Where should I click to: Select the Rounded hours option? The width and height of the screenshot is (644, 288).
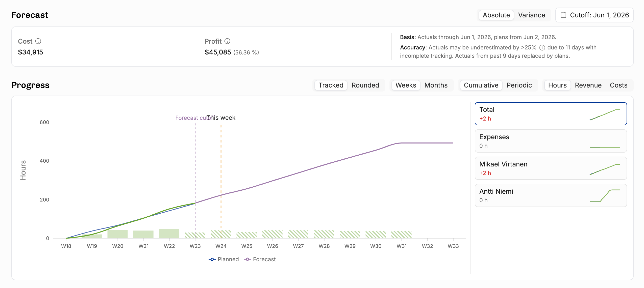point(365,85)
